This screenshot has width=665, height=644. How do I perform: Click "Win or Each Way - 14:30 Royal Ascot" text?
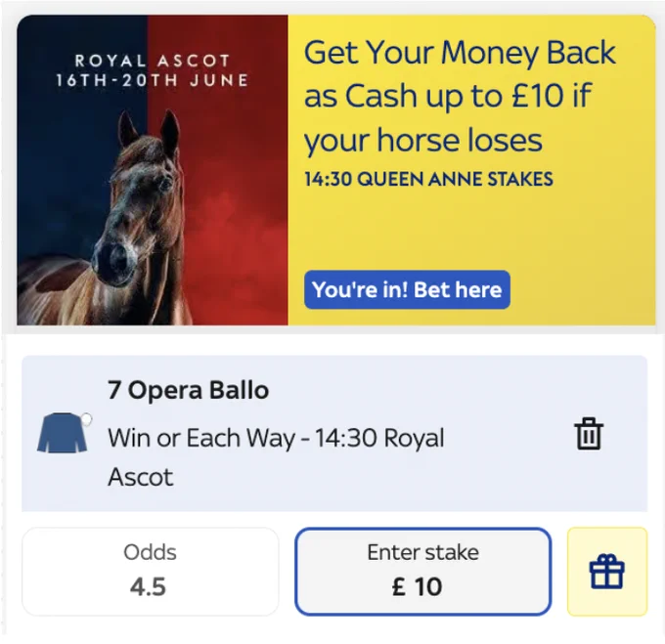pyautogui.click(x=276, y=457)
